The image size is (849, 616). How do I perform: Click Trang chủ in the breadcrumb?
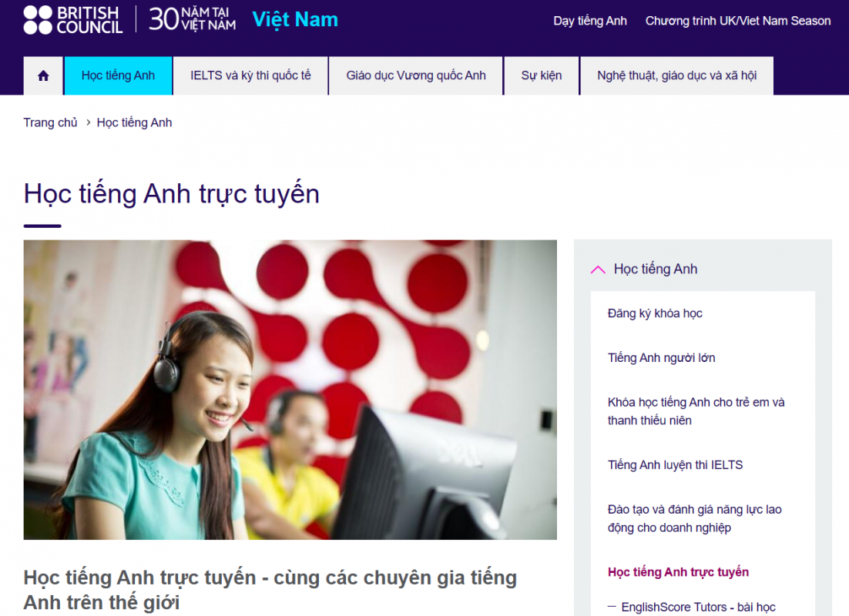50,122
